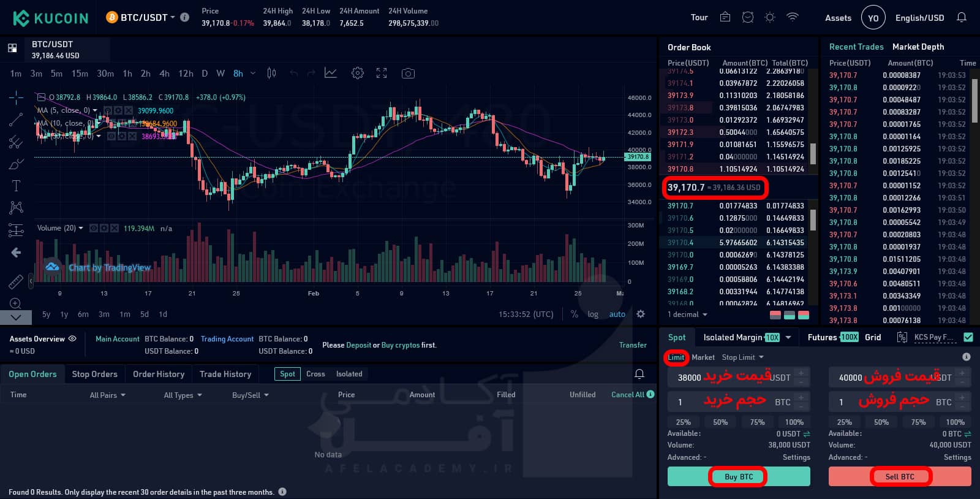Image resolution: width=980 pixels, height=499 pixels.
Task: Click the KuCoin logo
Action: 51,18
